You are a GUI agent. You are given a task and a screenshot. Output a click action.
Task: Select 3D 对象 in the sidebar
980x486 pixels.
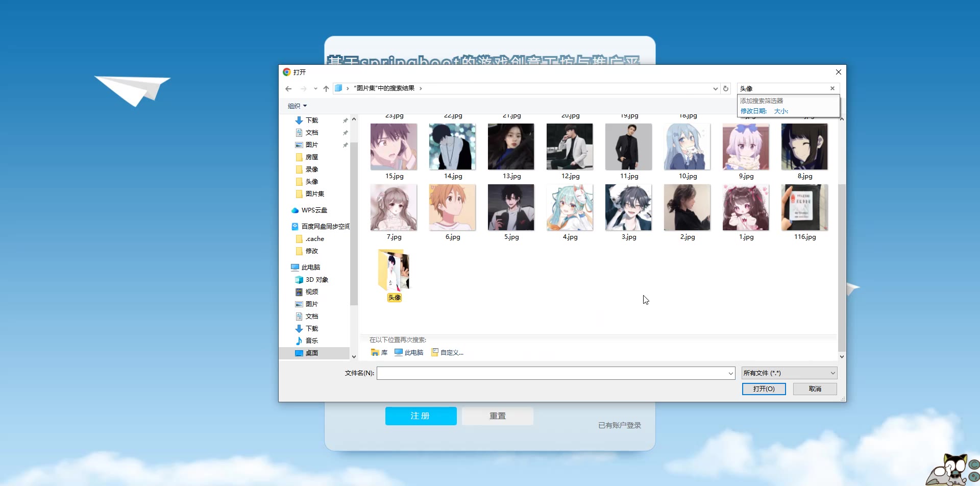tap(317, 280)
